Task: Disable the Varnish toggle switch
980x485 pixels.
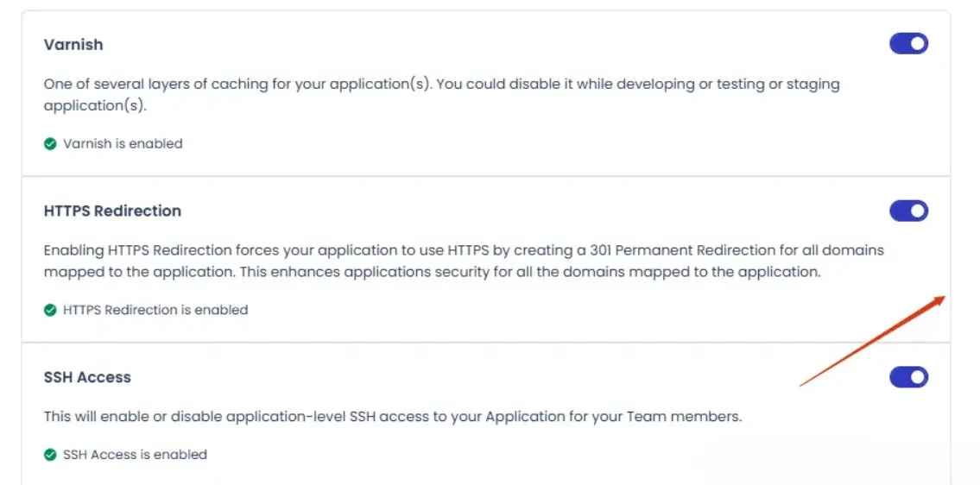Action: pyautogui.click(x=908, y=44)
